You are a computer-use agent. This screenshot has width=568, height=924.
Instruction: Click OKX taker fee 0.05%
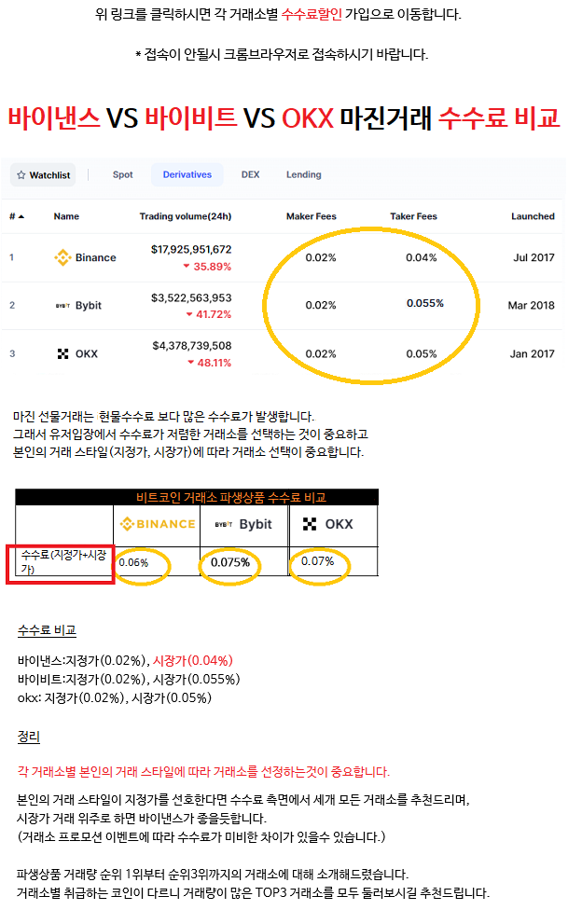click(422, 353)
